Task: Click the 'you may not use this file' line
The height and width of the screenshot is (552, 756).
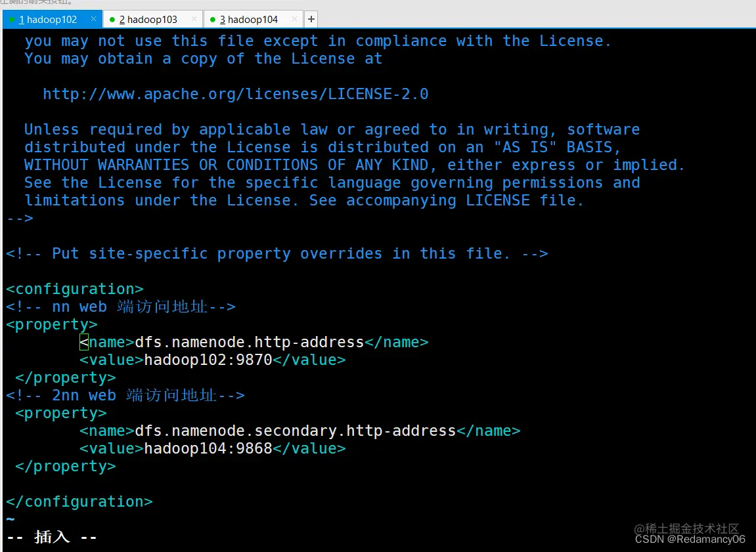Action: tap(318, 41)
